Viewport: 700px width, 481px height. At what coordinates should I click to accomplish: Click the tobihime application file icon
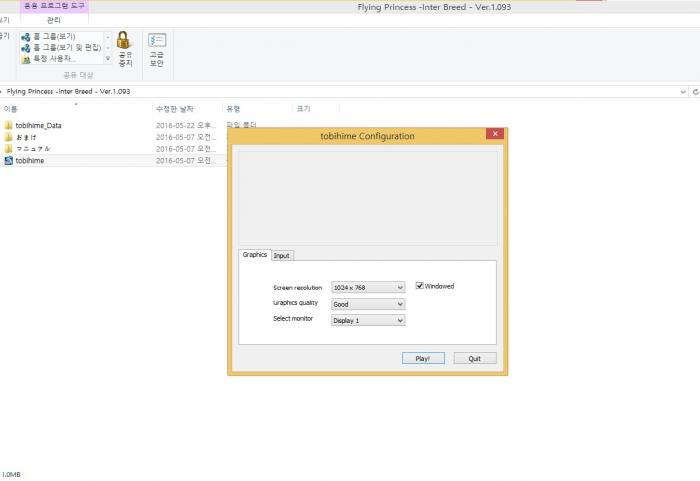[9, 160]
